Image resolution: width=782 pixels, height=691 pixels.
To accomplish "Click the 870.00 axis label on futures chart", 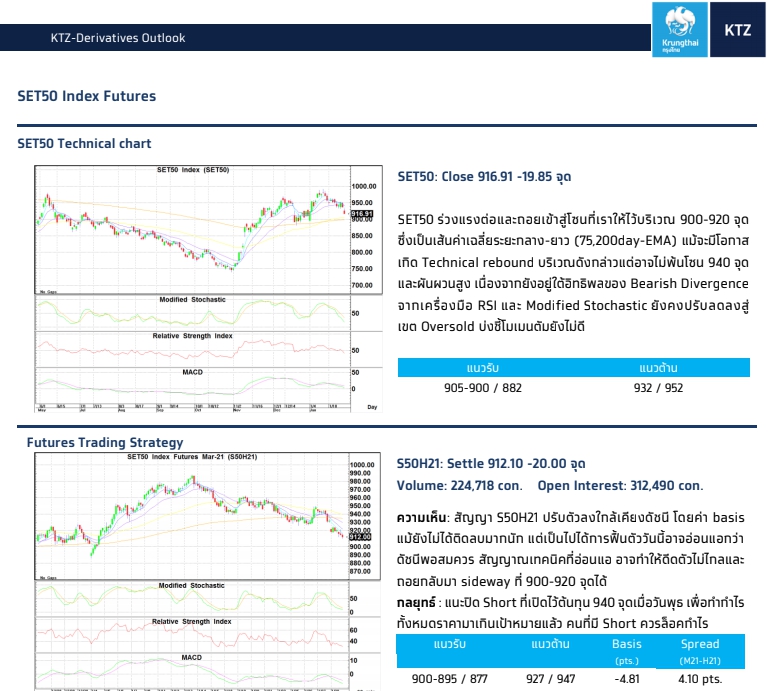I will point(360,571).
